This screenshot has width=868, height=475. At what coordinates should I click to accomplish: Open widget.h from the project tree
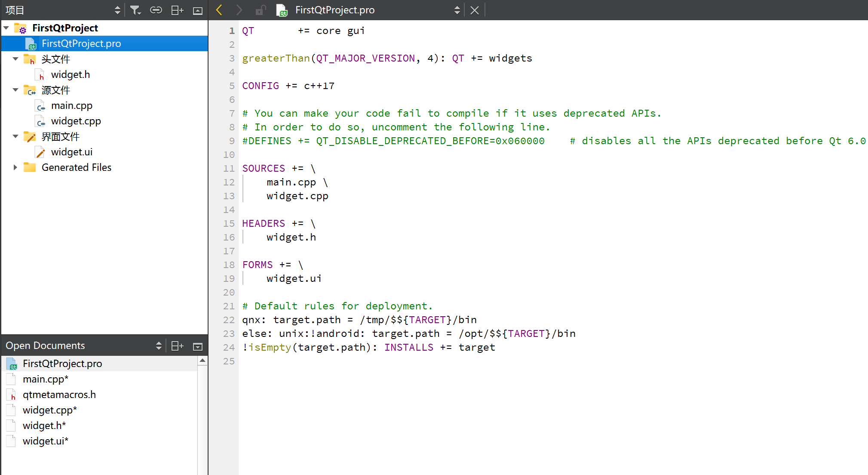point(70,74)
